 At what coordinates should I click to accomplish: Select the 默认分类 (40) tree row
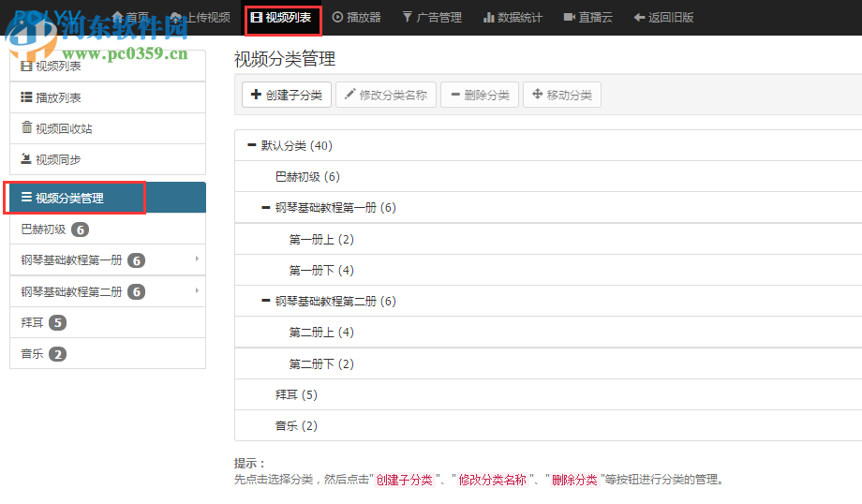point(548,145)
